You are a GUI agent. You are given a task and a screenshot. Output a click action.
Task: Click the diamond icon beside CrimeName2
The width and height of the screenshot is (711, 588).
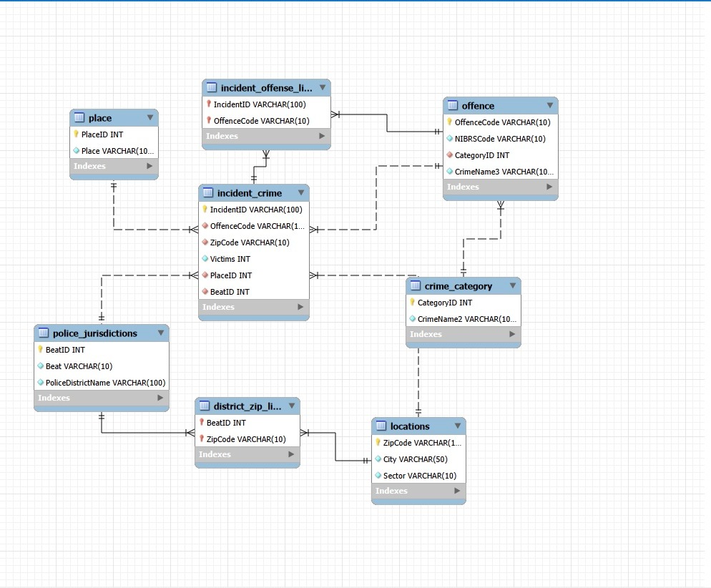tap(412, 319)
